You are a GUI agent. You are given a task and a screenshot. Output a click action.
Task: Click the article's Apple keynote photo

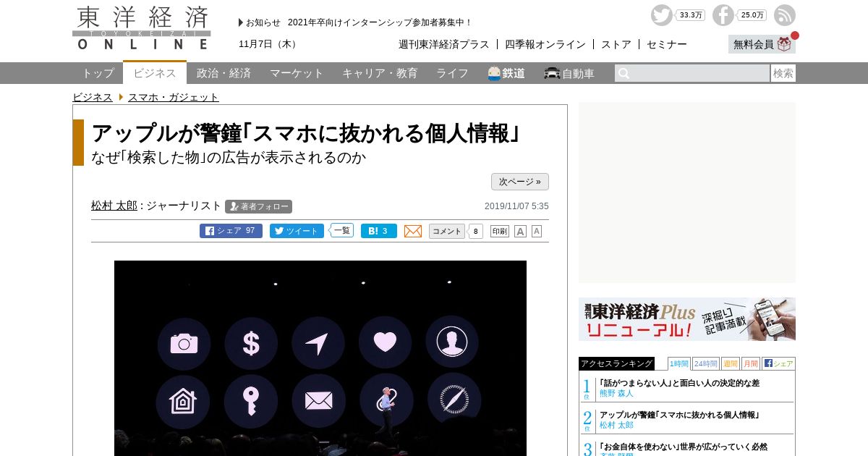tap(320, 358)
